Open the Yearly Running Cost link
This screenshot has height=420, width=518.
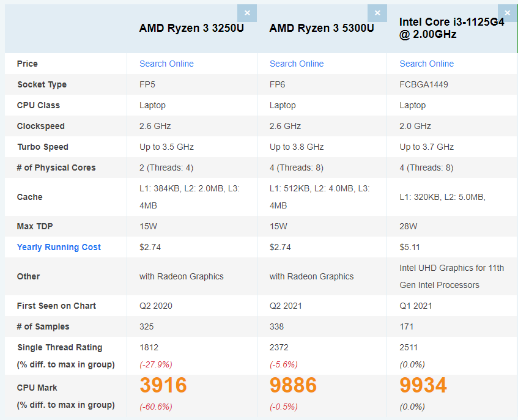coord(59,248)
